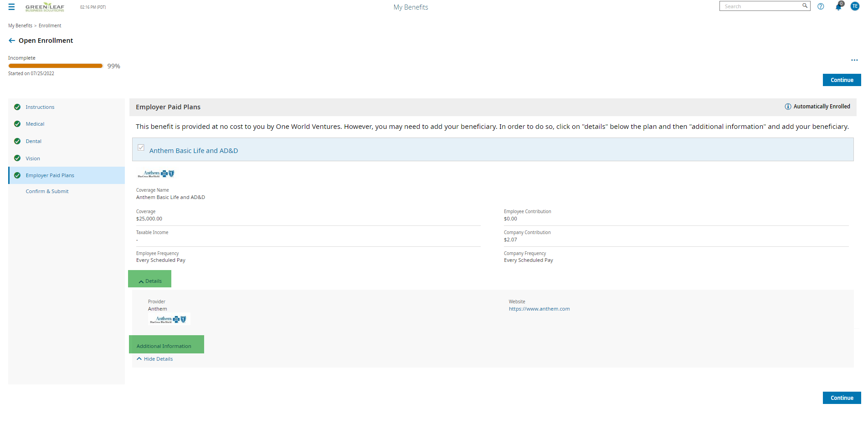
Task: Click the Automatically Enrolled info icon
Action: 788,107
